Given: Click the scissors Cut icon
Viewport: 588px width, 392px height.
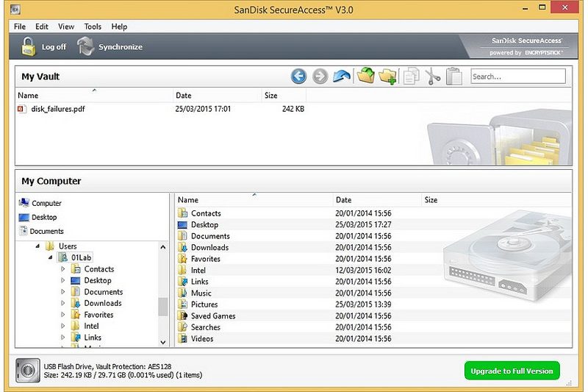Looking at the screenshot, I should [432, 76].
